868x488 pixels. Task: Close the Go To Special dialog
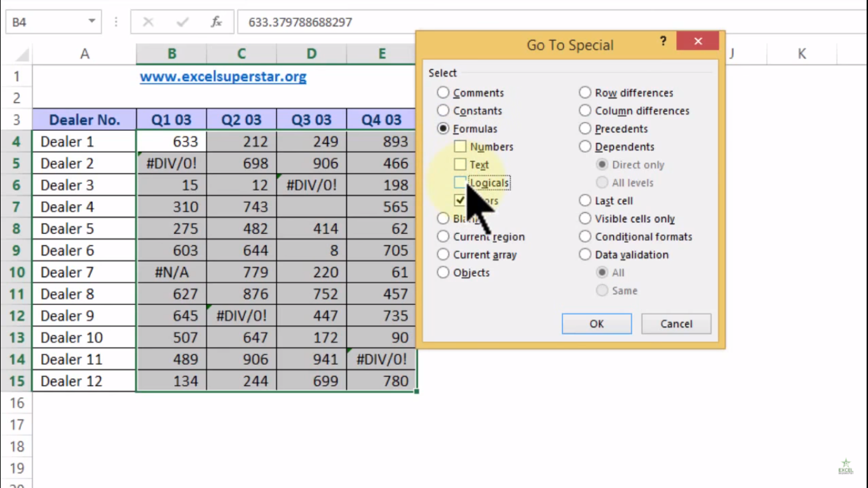[x=698, y=41]
